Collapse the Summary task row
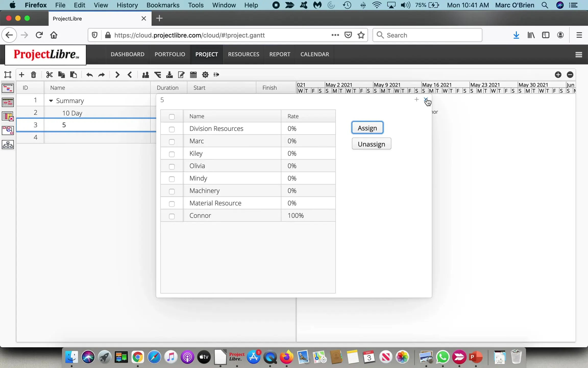Screen dimensions: 588x368 [51, 101]
